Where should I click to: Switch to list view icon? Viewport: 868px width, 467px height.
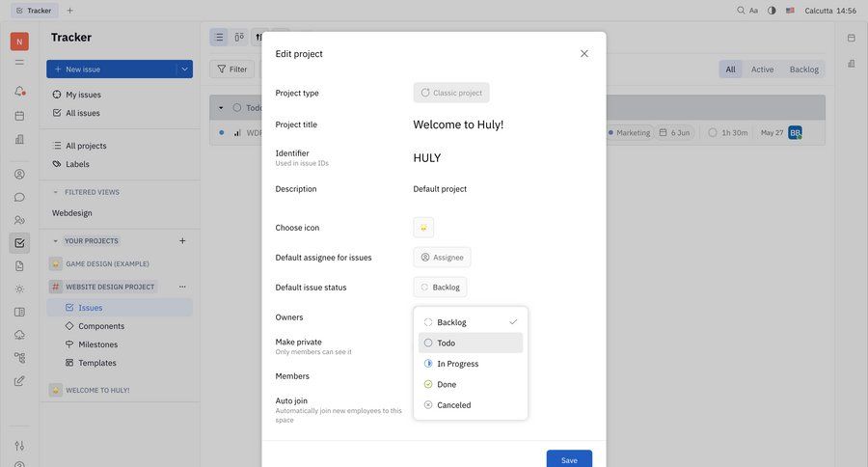[x=219, y=37]
